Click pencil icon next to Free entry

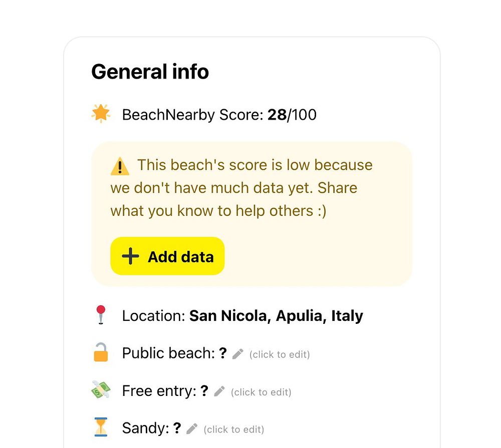pyautogui.click(x=219, y=391)
